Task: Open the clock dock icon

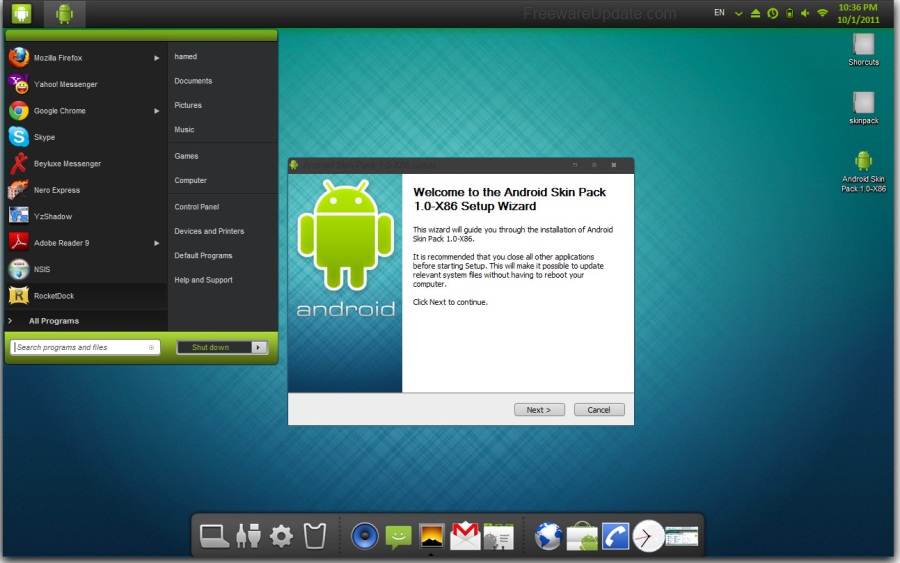Action: pos(648,537)
